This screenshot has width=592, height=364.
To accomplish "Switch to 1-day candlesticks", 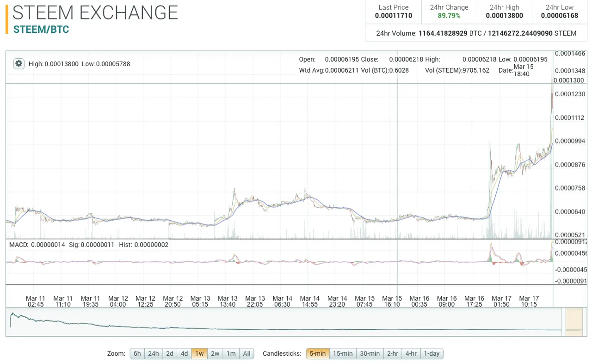I will tap(432, 354).
